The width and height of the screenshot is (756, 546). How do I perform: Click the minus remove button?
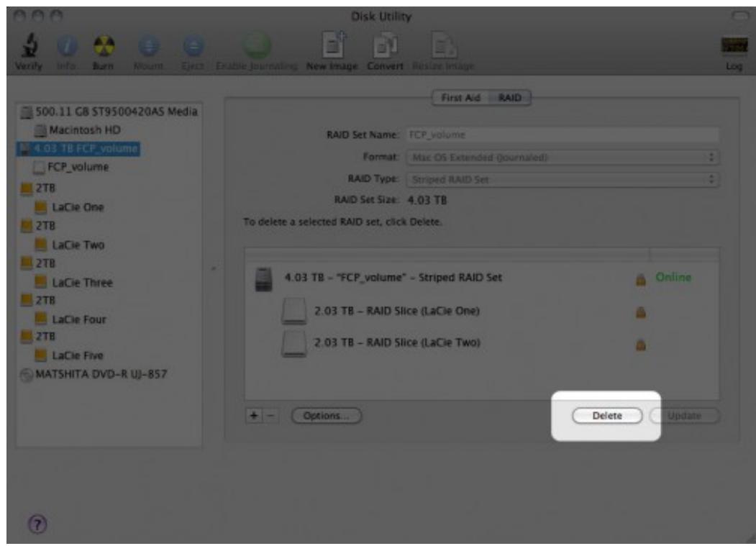coord(271,416)
